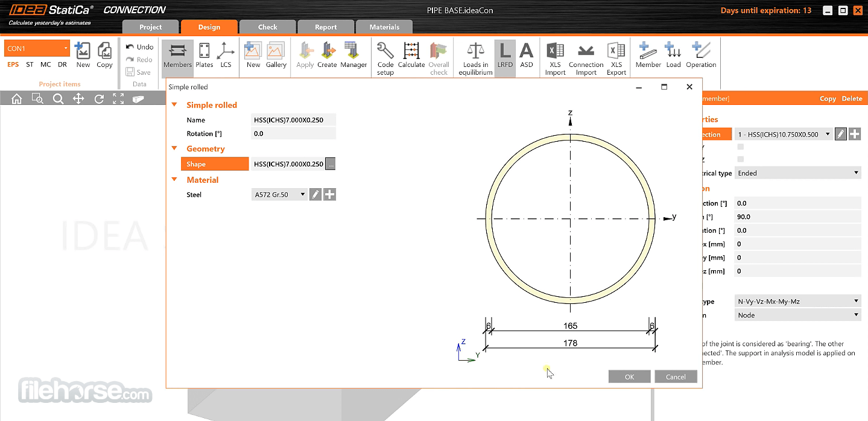The width and height of the screenshot is (868, 421).
Task: Toggle Loads in equilibrium scales icon
Action: (x=476, y=59)
